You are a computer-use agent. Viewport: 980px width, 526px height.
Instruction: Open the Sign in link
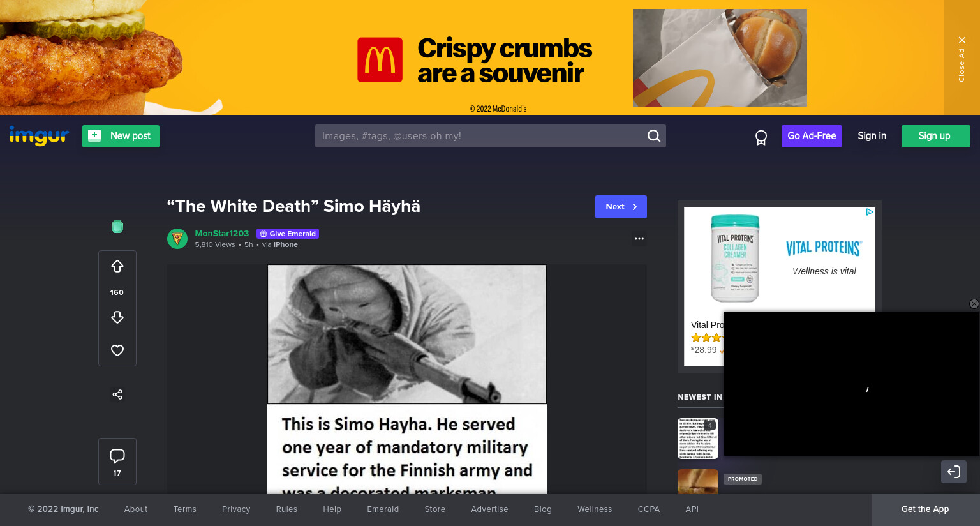point(872,136)
